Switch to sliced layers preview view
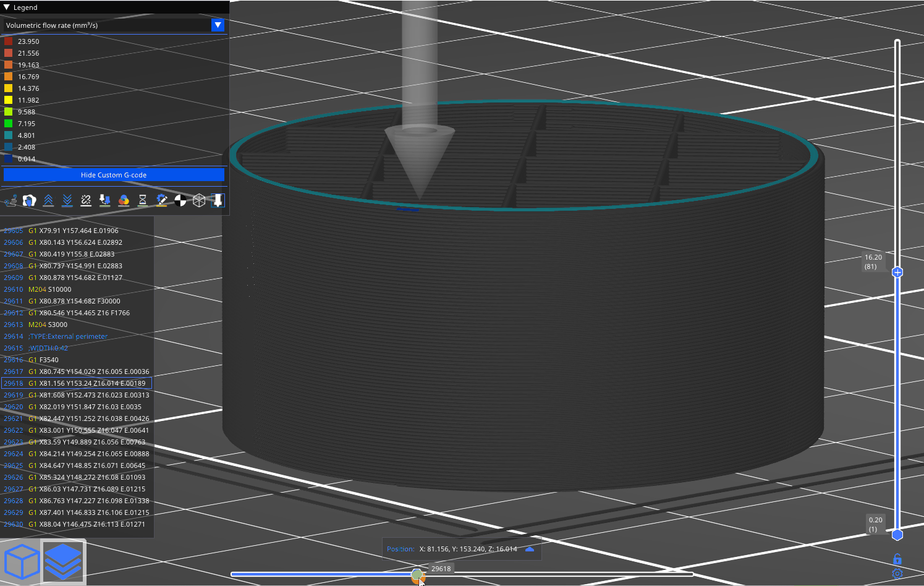 63,562
